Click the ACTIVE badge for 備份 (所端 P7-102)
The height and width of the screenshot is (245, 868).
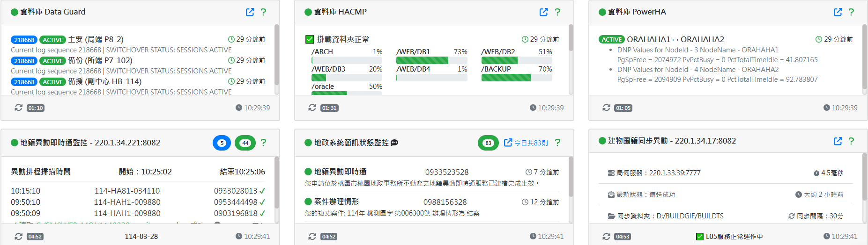[x=53, y=61]
